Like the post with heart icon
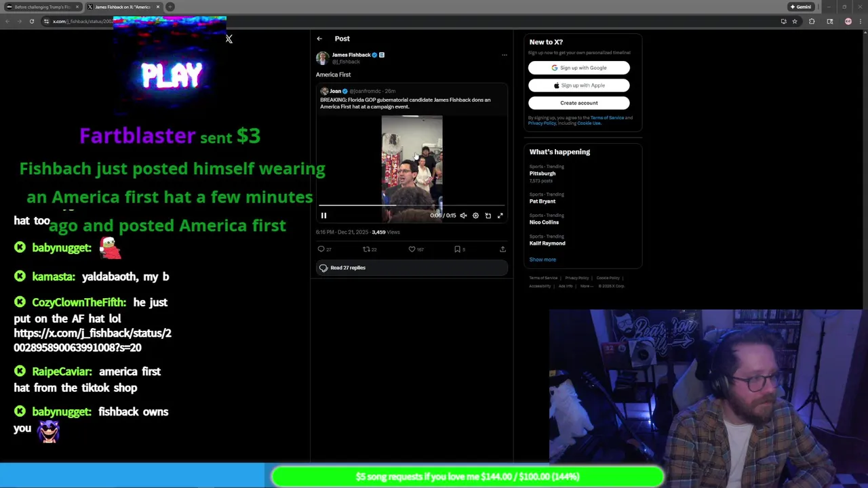Viewport: 868px width, 488px height. point(412,249)
